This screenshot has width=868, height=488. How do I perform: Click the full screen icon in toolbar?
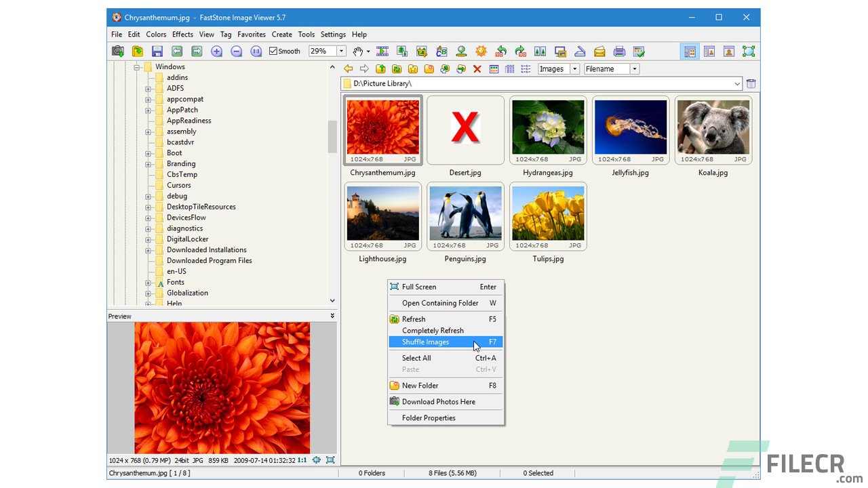pos(749,51)
